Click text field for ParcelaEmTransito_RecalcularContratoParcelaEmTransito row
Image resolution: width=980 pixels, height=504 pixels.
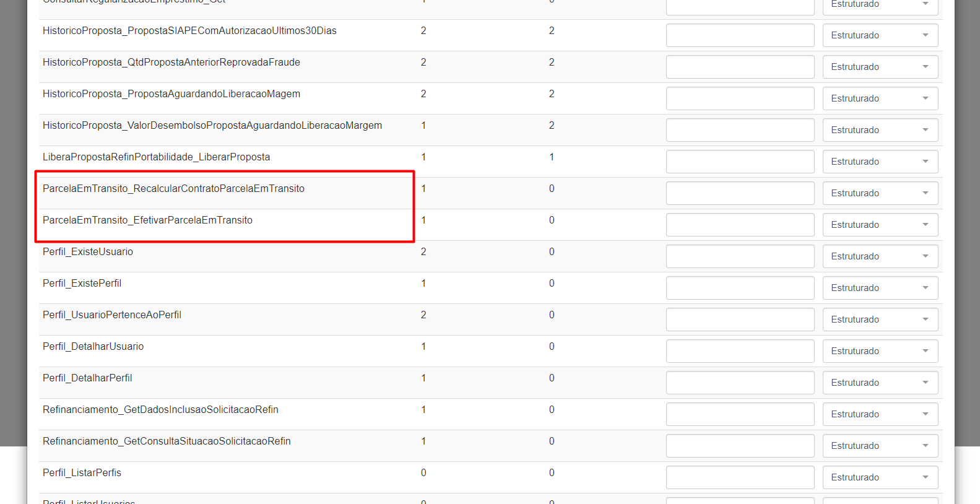click(740, 193)
